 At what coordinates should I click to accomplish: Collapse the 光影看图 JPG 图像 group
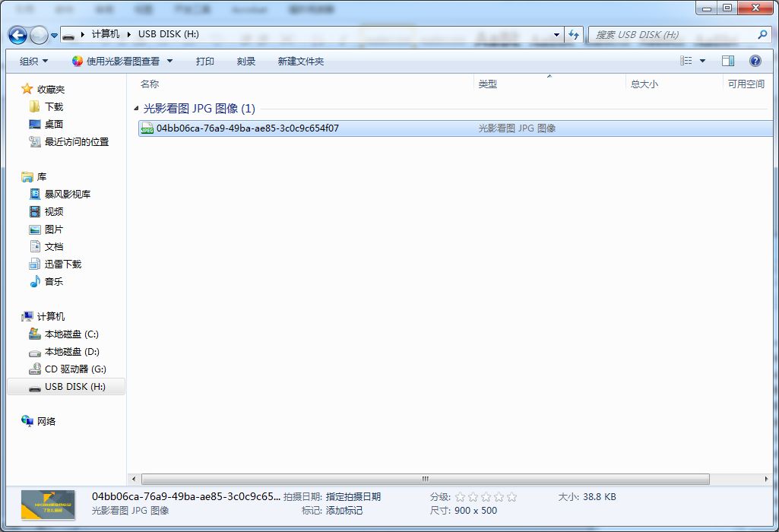pos(137,109)
